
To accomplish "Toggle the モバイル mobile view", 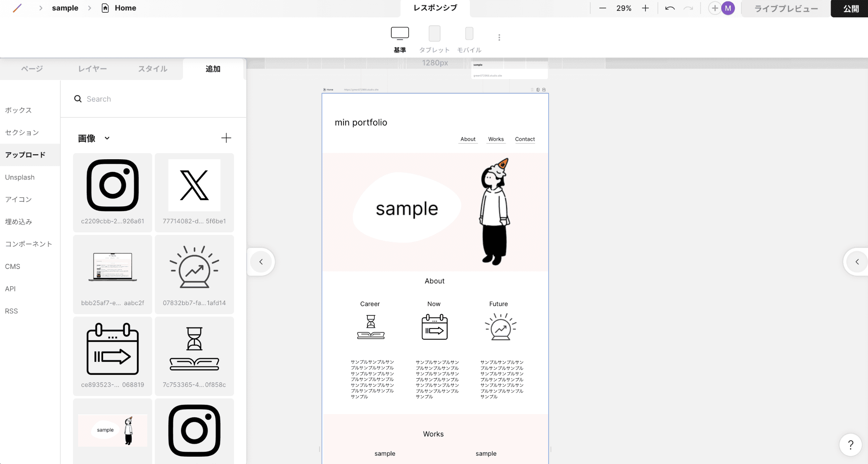I will click(469, 34).
